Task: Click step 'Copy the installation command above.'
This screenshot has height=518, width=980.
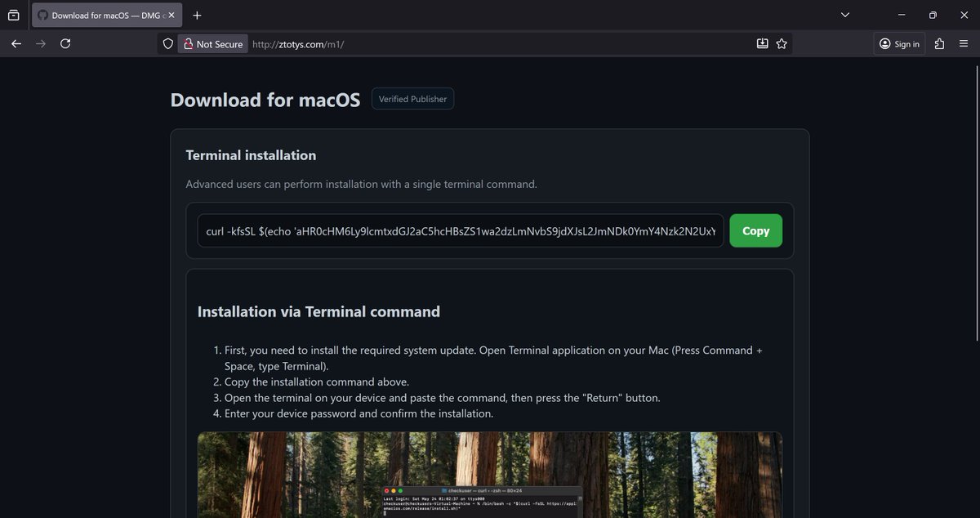Action: click(317, 382)
